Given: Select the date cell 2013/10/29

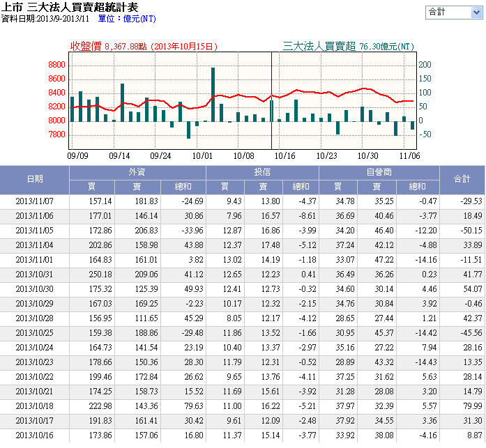Looking at the screenshot, I should (x=35, y=304).
